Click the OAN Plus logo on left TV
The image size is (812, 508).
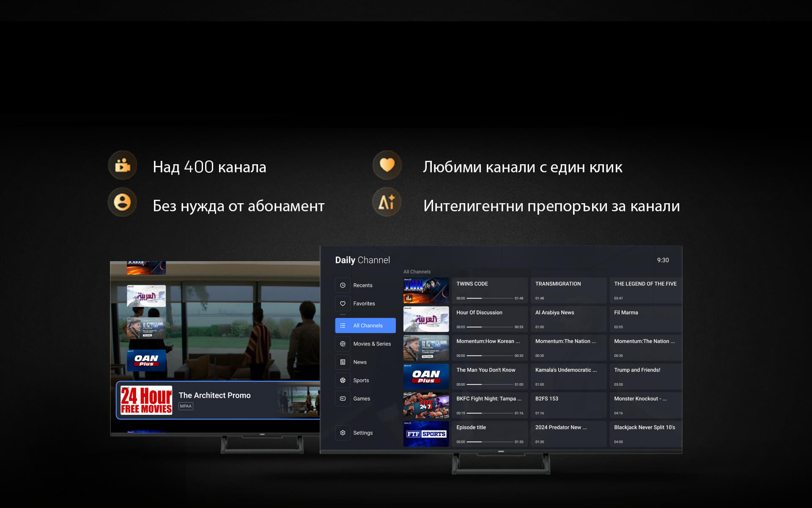tap(146, 360)
